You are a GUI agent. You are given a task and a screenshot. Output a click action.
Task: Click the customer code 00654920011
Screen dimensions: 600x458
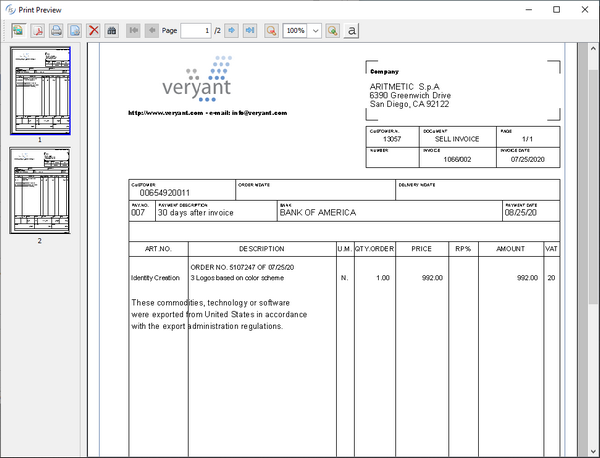point(165,193)
